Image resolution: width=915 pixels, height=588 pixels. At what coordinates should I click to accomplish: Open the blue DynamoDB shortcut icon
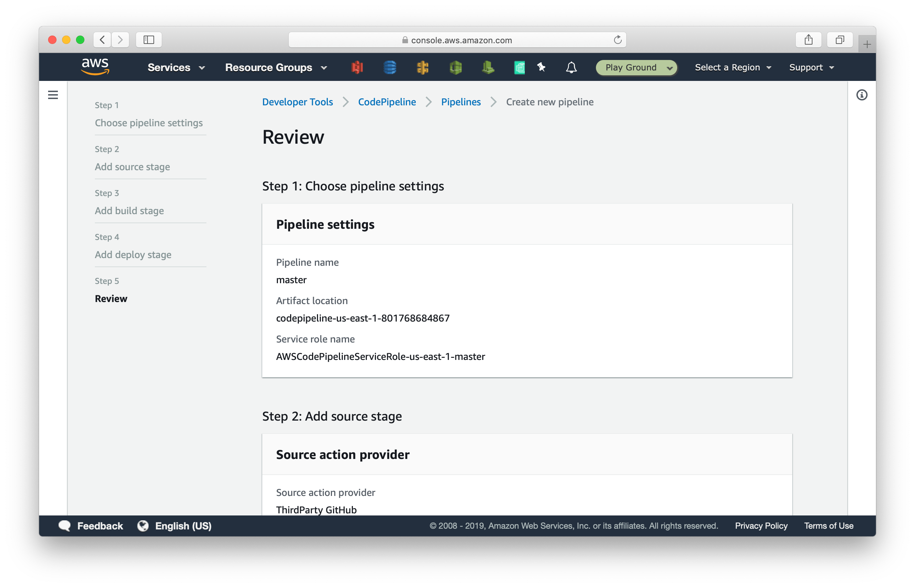click(390, 67)
